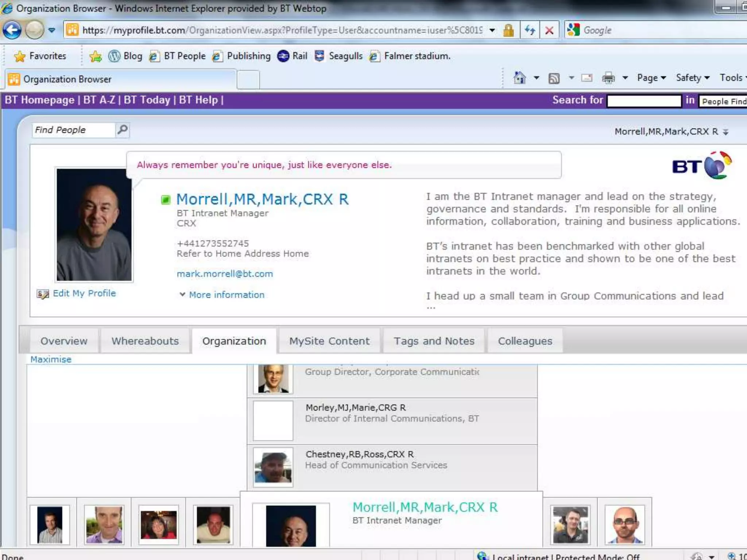
Task: Expand the Morrell,MR,Mark,CRX R user menu
Action: pos(671,132)
